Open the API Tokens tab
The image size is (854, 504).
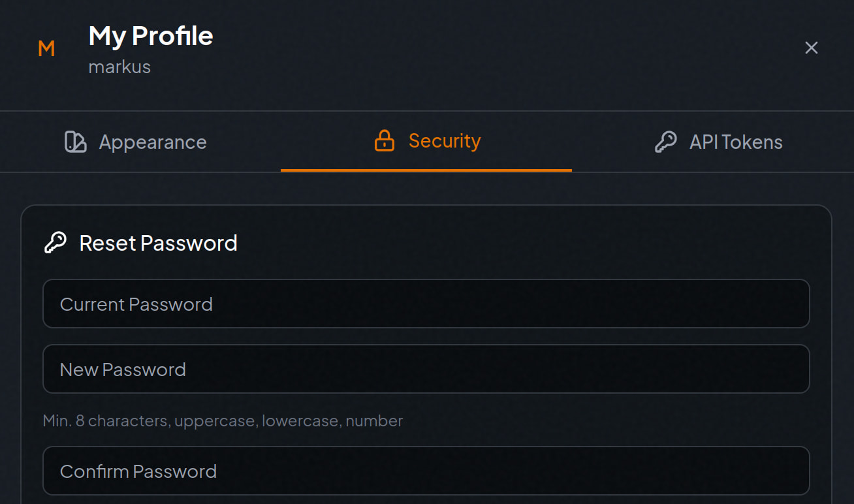(736, 142)
